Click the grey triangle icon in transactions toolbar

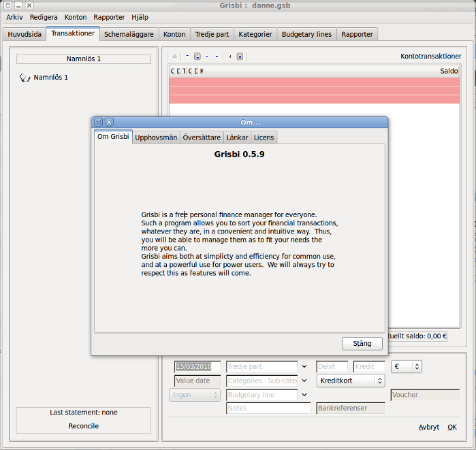tap(174, 56)
